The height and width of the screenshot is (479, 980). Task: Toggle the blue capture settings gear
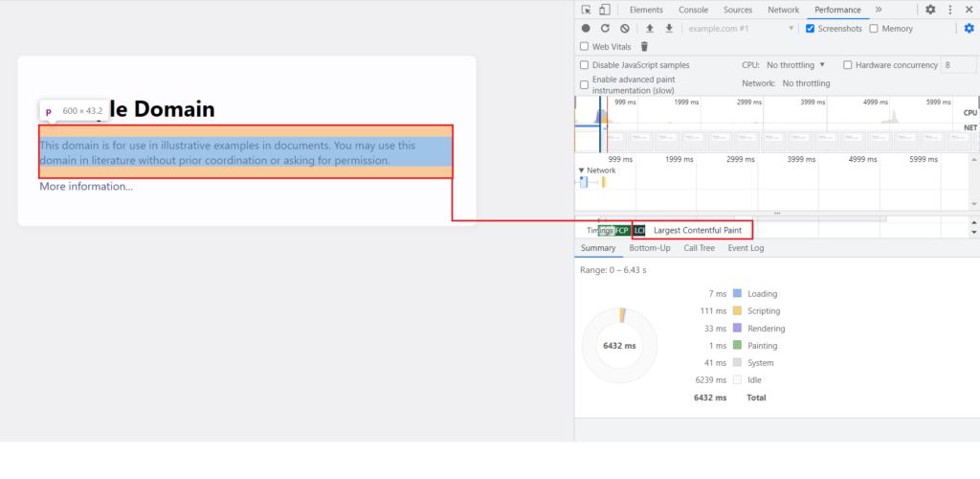tap(969, 28)
